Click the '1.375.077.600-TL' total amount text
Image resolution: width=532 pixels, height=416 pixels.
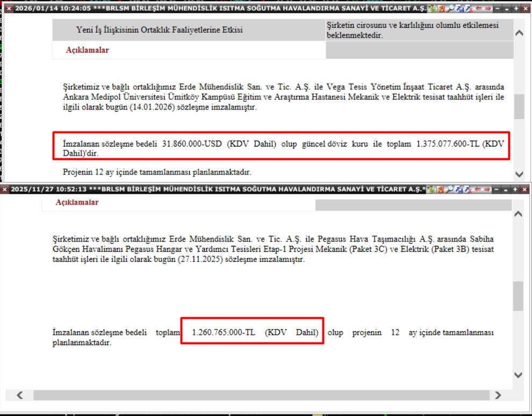448,144
